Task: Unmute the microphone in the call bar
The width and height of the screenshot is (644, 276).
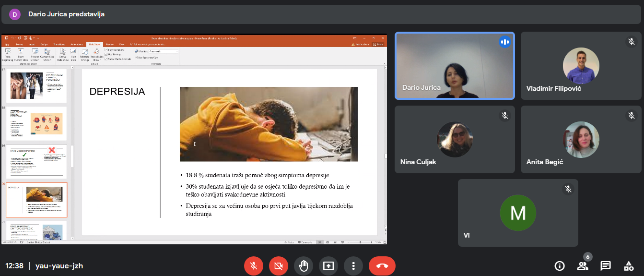Action: click(253, 266)
